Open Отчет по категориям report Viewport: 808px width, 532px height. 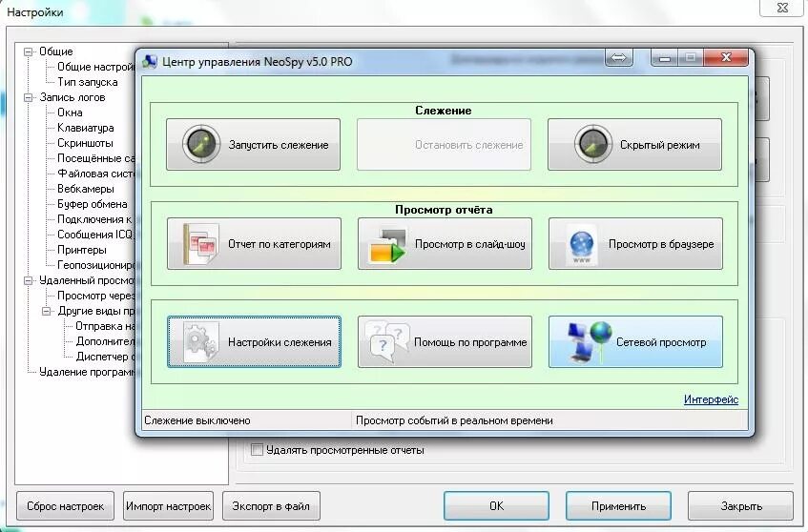pos(254,244)
